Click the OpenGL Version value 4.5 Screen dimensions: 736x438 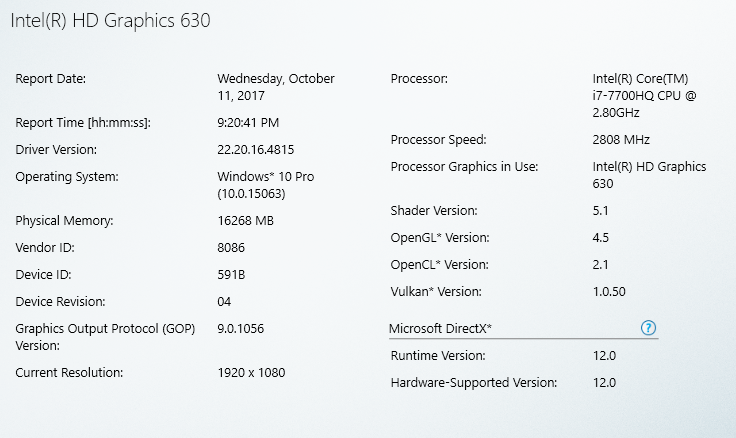[x=600, y=238]
